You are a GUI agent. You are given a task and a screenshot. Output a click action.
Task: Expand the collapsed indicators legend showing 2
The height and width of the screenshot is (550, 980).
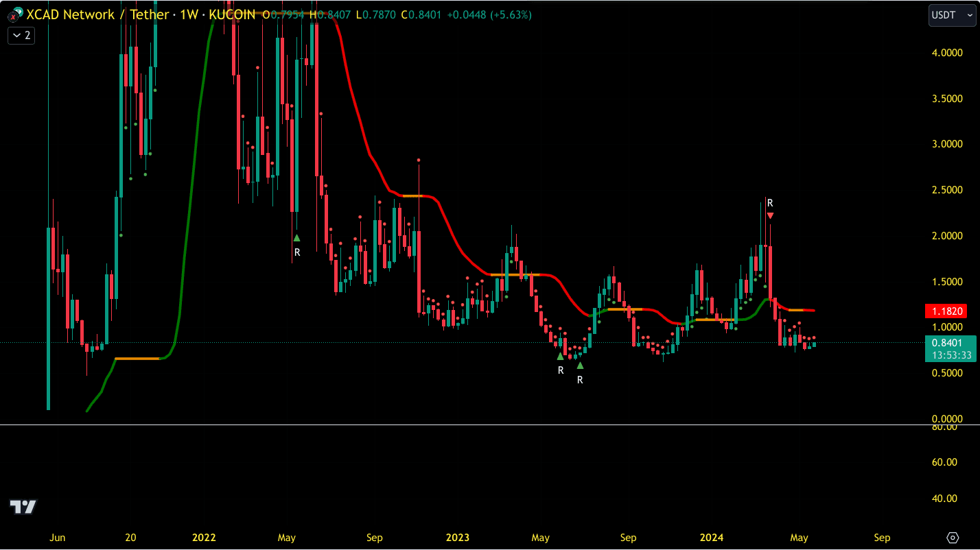pyautogui.click(x=21, y=35)
